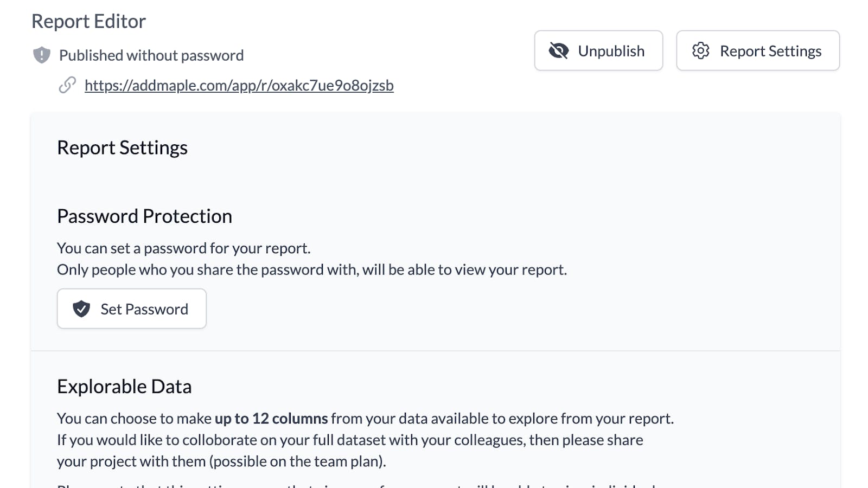Click the chain link icon beside URL
Screen dimensions: 868x488
(67, 85)
